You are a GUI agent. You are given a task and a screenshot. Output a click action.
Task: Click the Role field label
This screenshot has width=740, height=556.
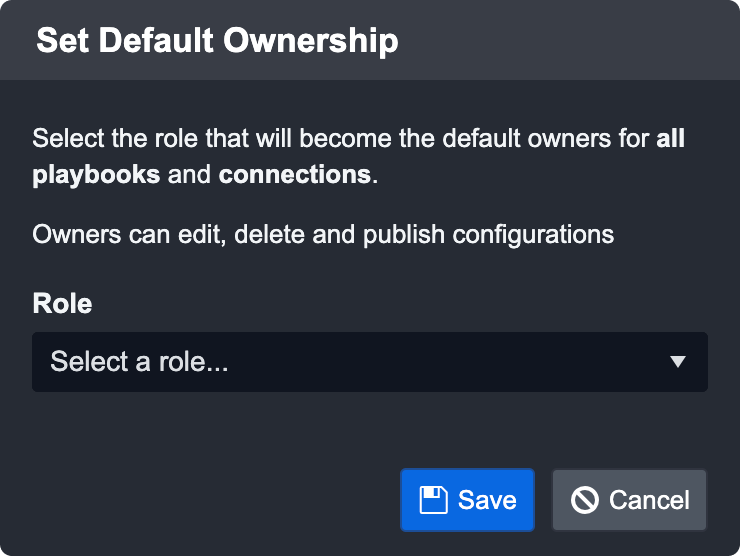(62, 303)
